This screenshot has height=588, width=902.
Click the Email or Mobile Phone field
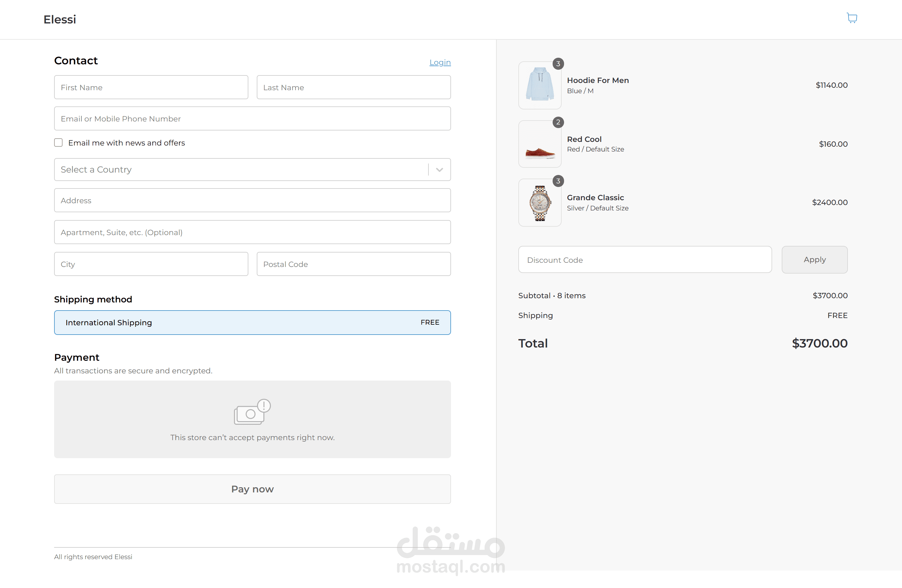tap(252, 118)
